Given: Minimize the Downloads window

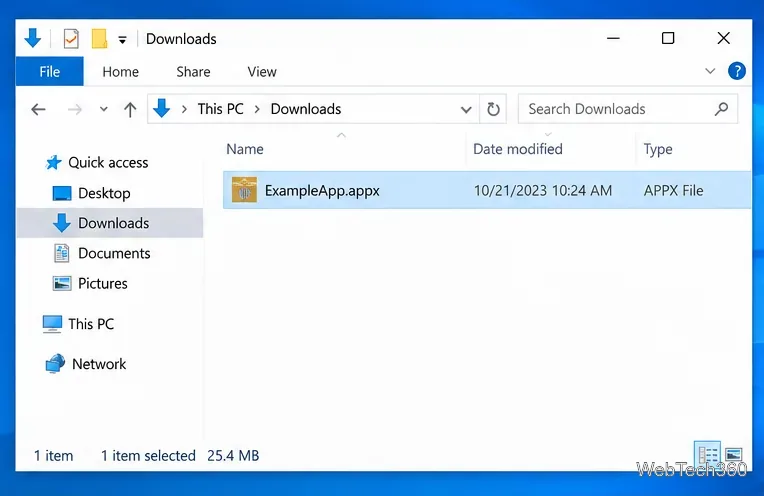Looking at the screenshot, I should 613,38.
